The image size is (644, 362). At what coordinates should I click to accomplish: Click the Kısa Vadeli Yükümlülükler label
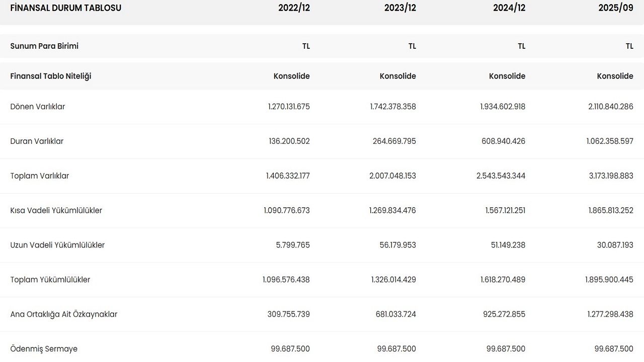(56, 211)
